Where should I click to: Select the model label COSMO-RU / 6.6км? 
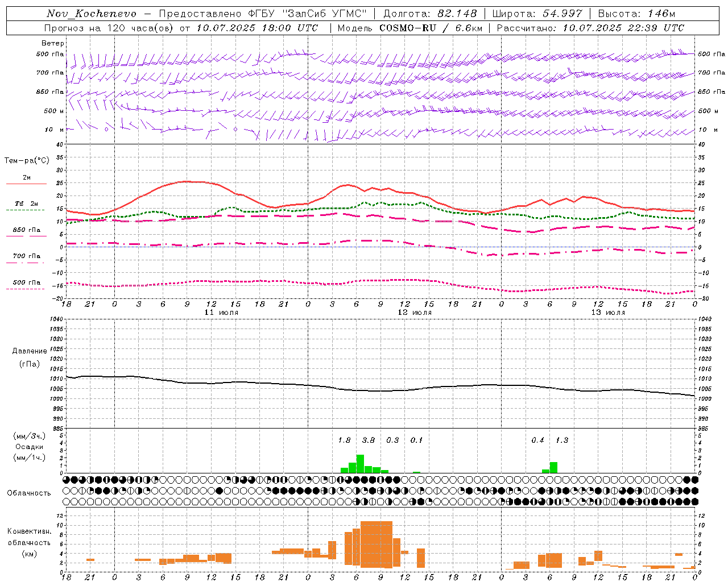tap(431, 28)
